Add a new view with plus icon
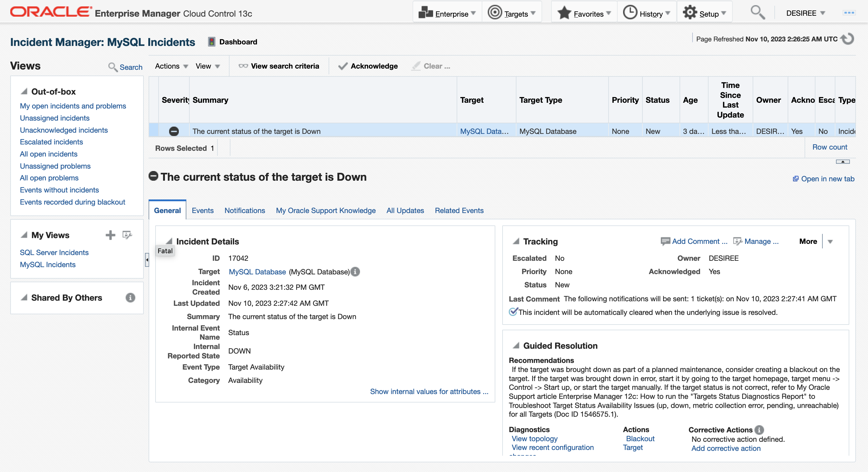Viewport: 868px width, 472px height. click(110, 235)
